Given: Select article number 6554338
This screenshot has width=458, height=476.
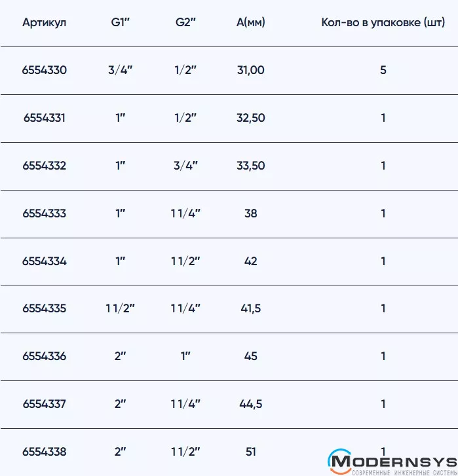Looking at the screenshot, I should click(45, 452).
